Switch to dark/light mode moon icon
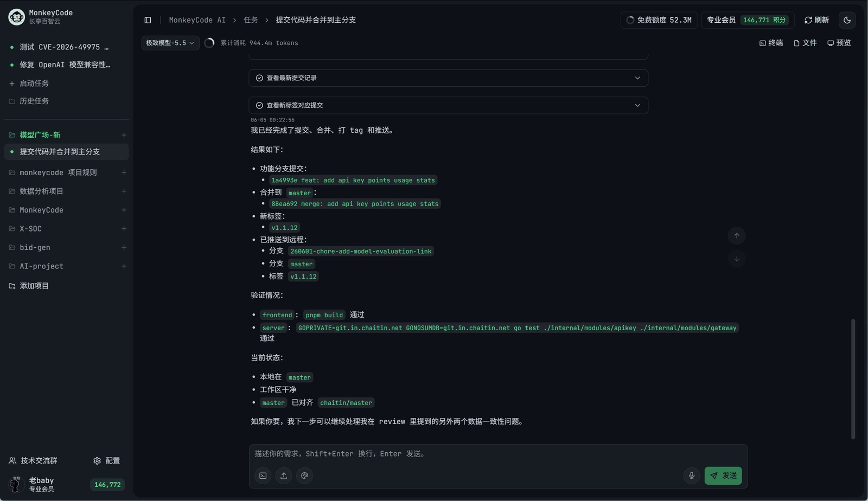Screen dimensions: 868x501 (x=847, y=20)
